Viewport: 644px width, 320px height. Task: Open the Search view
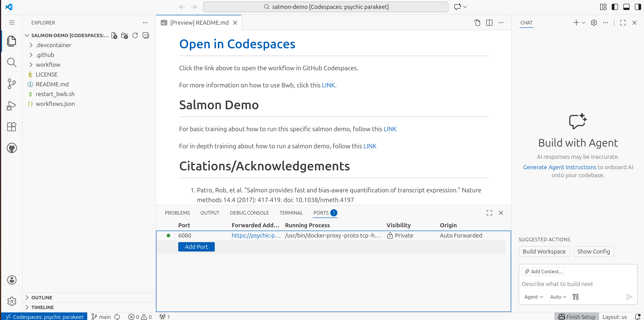pyautogui.click(x=12, y=62)
